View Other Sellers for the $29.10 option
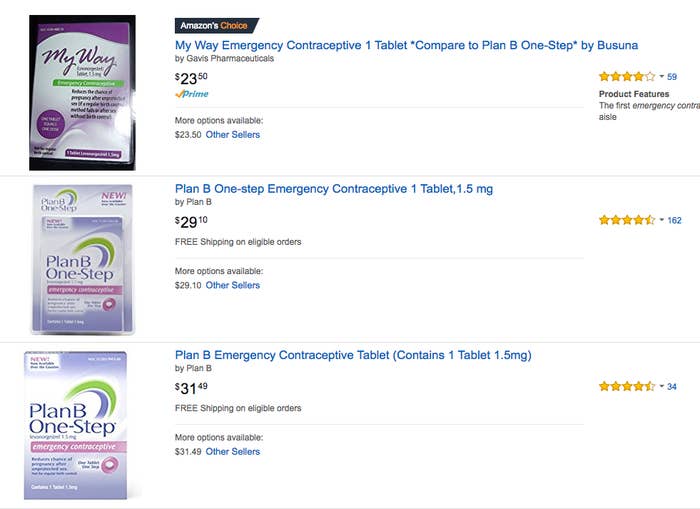700x509 pixels. pos(233,285)
